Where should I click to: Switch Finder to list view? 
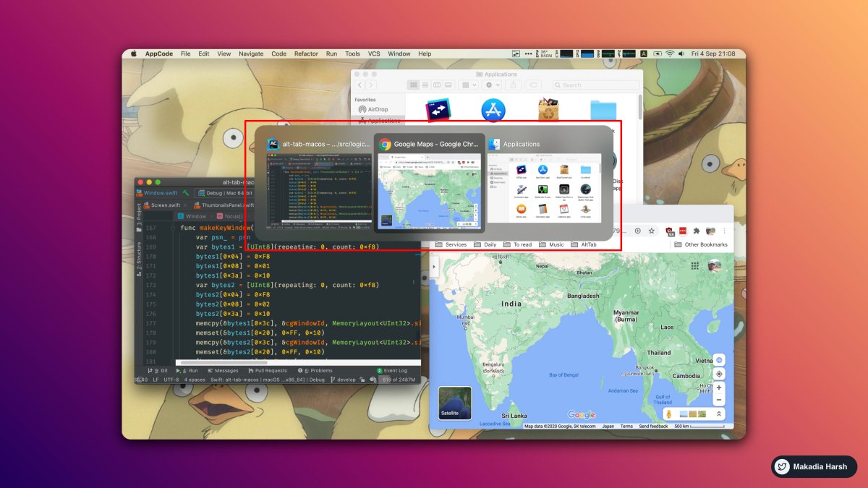(425, 85)
